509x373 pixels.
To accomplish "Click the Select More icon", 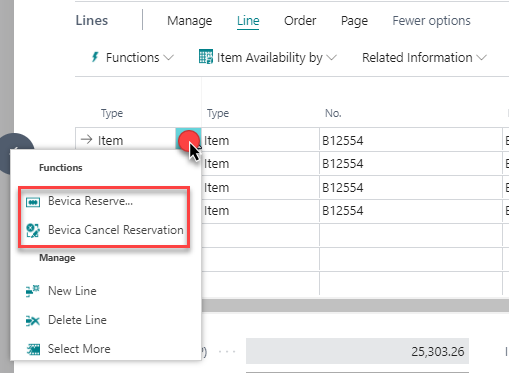I will point(33,349).
